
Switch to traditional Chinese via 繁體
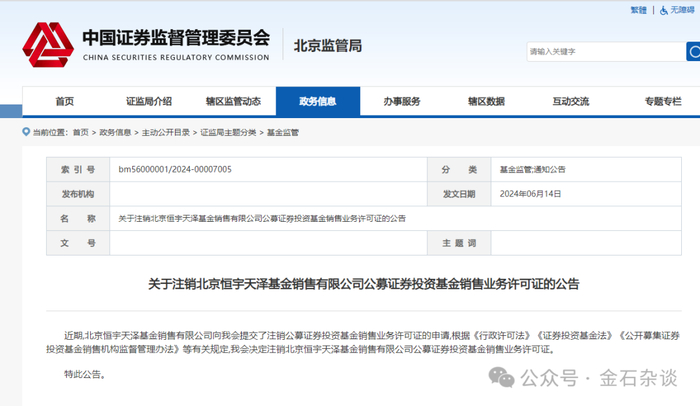click(638, 10)
